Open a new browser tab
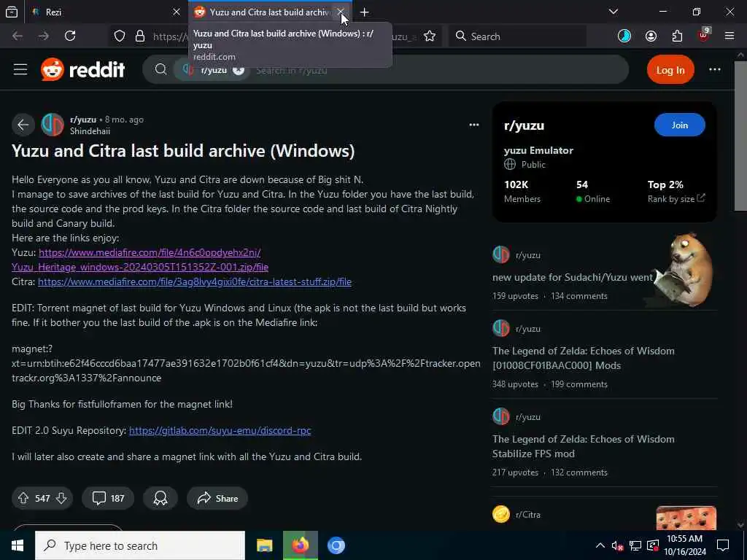This screenshot has width=747, height=560. point(365,12)
